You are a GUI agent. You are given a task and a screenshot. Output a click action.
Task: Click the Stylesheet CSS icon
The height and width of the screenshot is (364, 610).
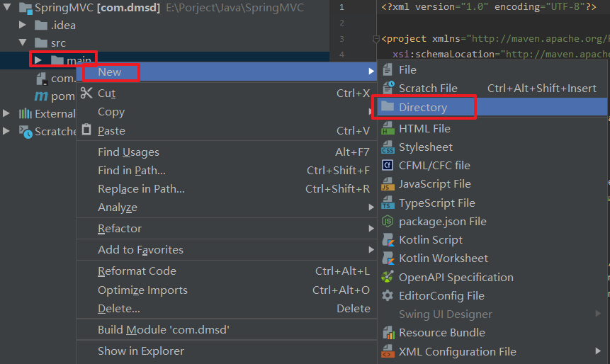pyautogui.click(x=388, y=147)
